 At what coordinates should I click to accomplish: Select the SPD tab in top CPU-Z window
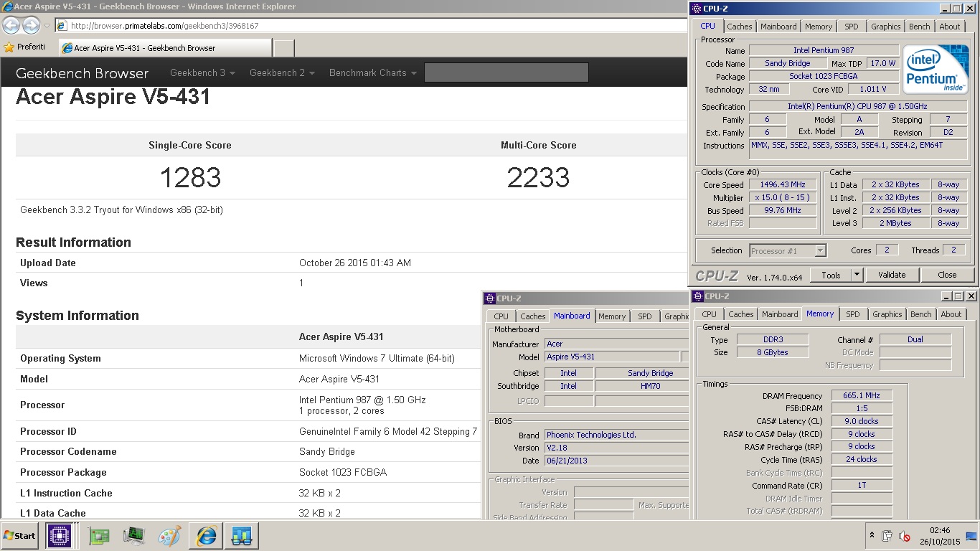click(x=851, y=27)
